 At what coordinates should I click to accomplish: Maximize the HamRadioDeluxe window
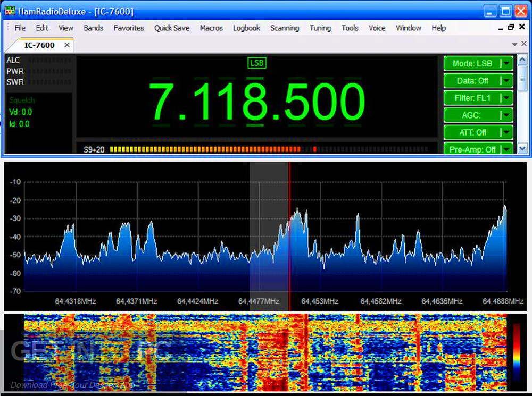(x=505, y=11)
